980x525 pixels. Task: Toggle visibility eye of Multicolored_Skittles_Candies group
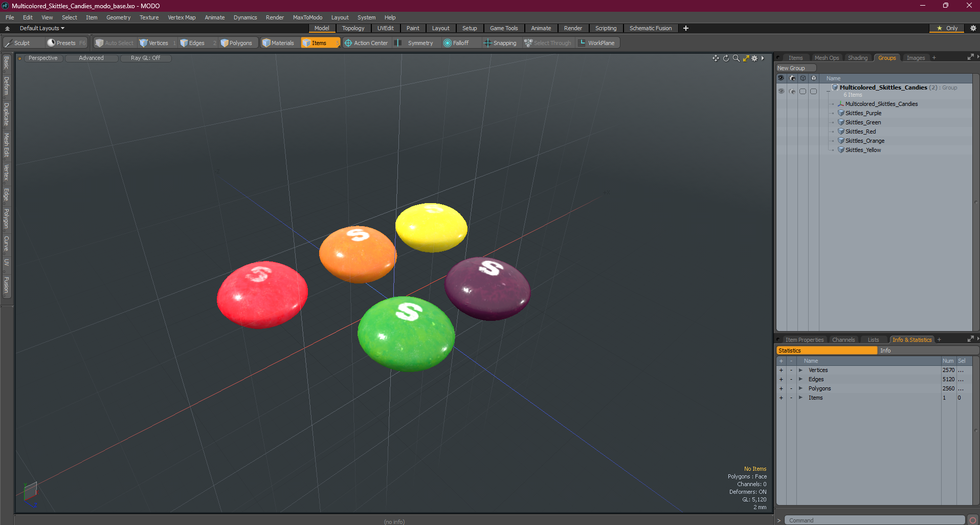tap(781, 91)
